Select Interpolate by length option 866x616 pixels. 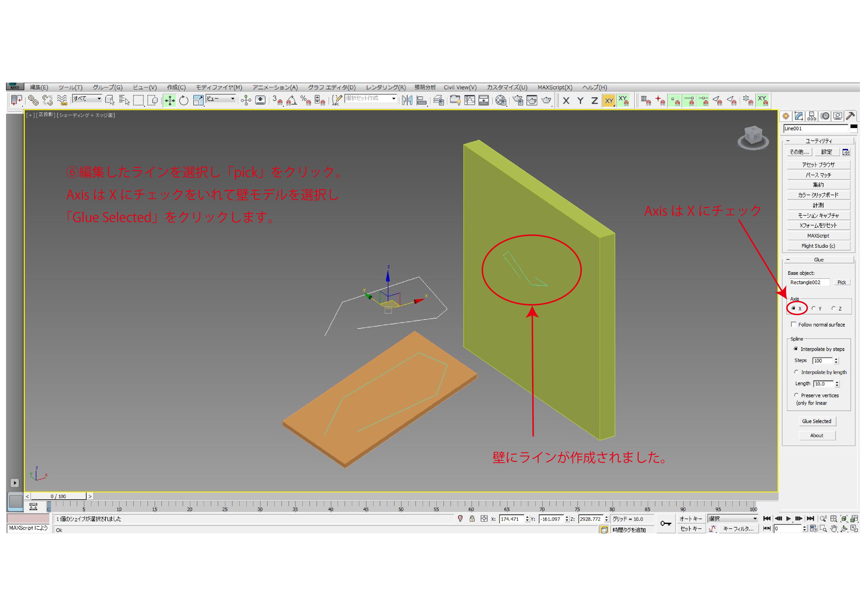[x=796, y=372]
